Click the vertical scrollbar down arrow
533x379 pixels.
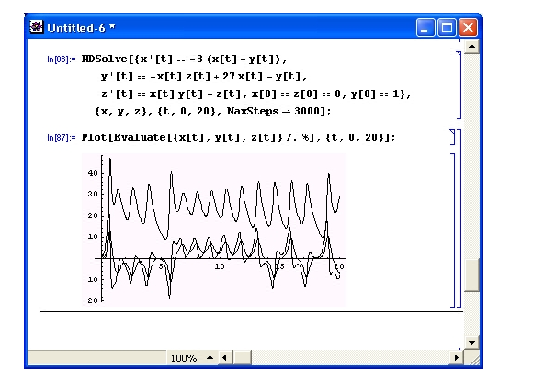coord(472,342)
